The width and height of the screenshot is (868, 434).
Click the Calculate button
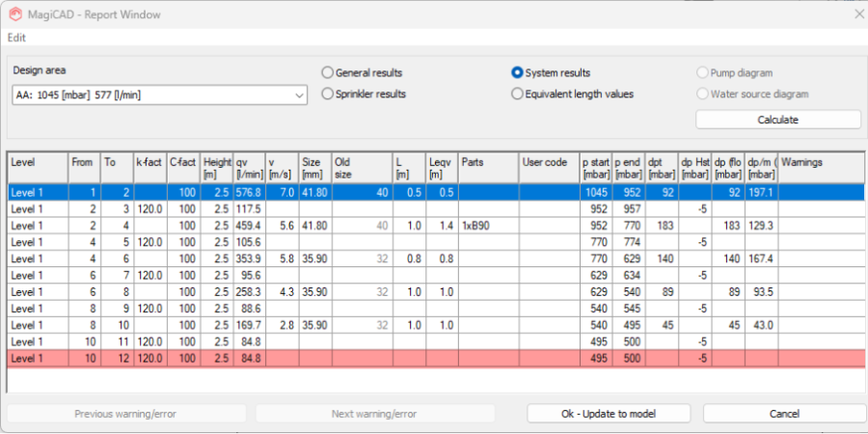pos(777,120)
